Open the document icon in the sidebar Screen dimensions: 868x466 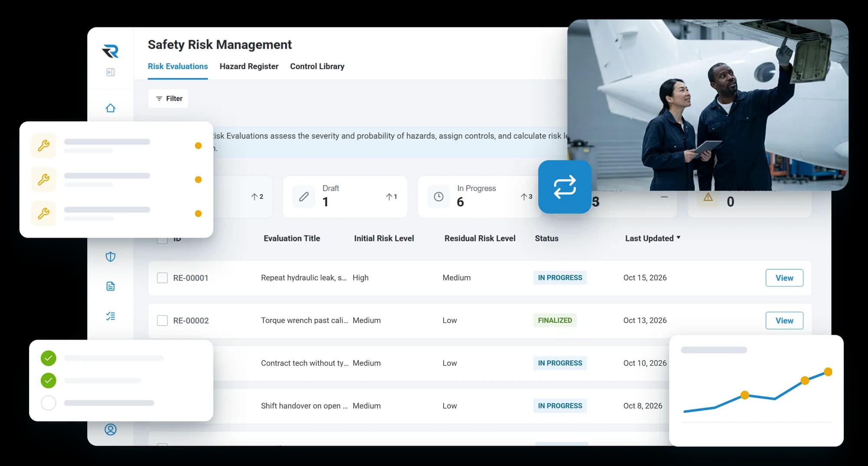click(111, 286)
